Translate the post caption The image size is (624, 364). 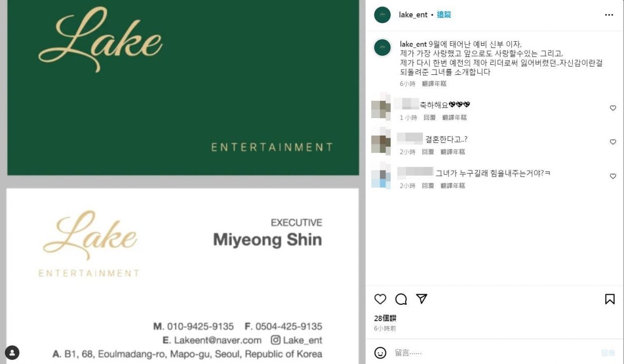coord(434,83)
